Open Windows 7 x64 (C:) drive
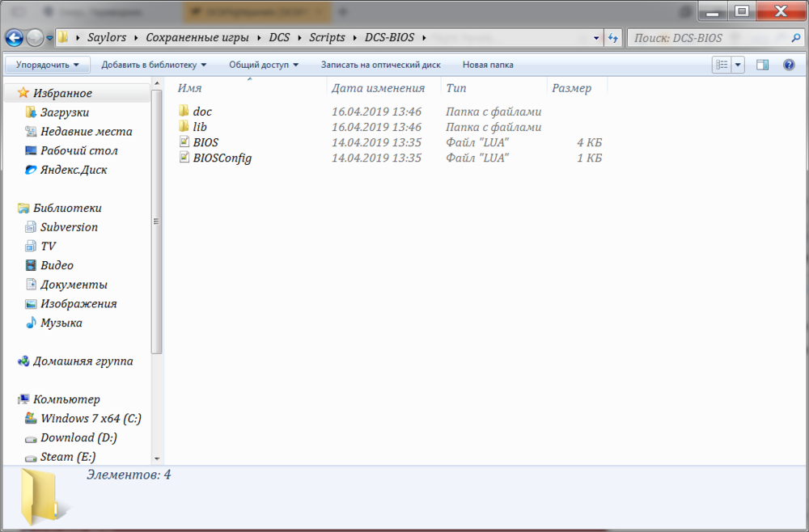 pos(91,418)
